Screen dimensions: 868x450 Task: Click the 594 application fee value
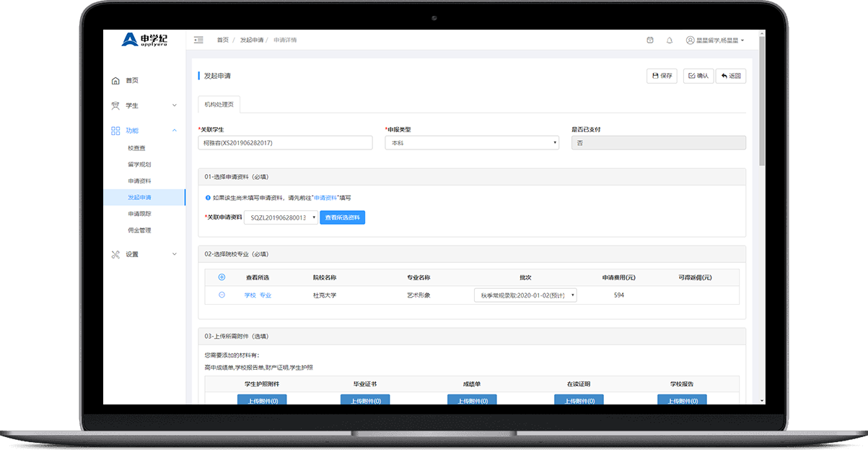tap(619, 295)
